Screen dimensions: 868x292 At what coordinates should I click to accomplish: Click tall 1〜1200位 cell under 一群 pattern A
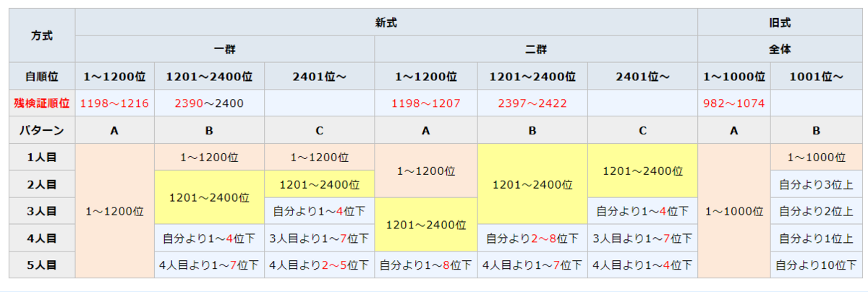(114, 211)
